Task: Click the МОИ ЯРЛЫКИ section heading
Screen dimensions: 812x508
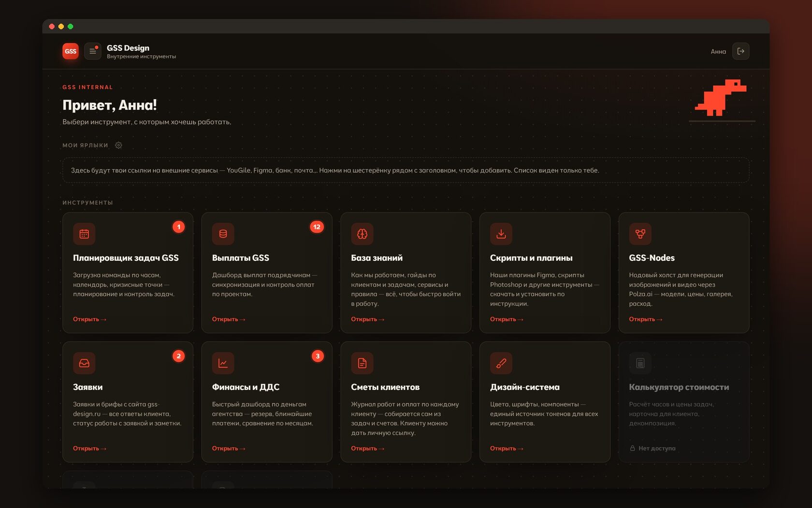Action: [x=86, y=145]
